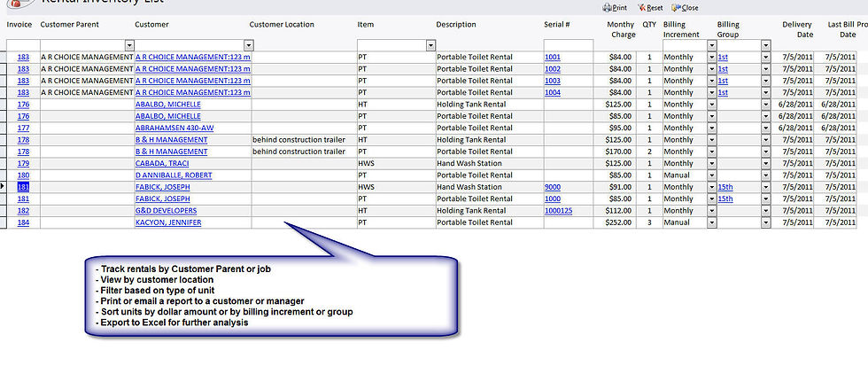Image resolution: width=868 pixels, height=366 pixels.
Task: Click the Description column header
Action: click(456, 24)
